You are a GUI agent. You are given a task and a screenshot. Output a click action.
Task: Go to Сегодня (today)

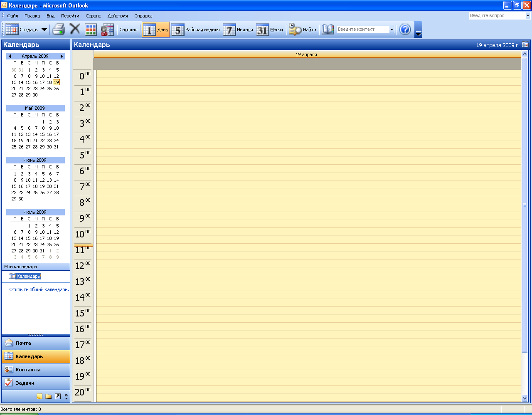click(128, 30)
